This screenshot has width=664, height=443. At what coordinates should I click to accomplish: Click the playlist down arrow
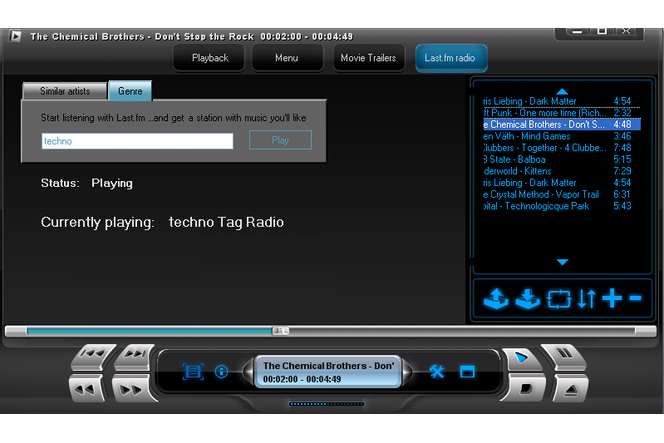[x=562, y=262]
